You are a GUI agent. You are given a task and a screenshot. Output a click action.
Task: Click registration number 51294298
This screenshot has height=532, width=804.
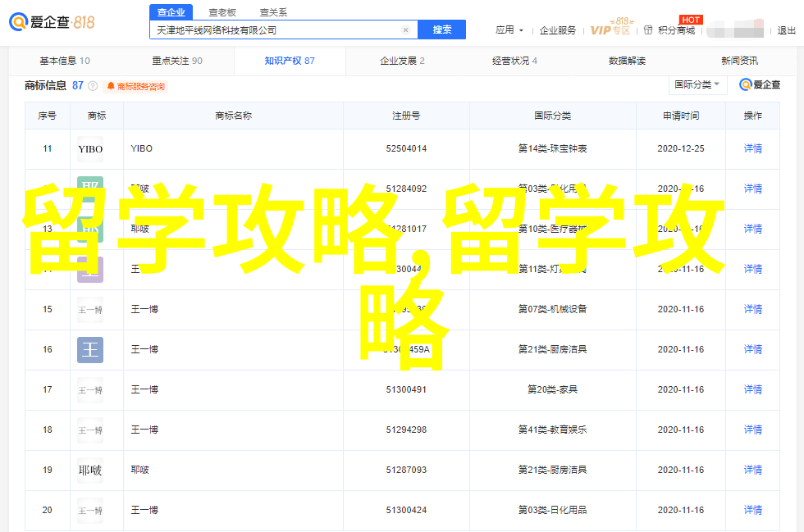(406, 430)
